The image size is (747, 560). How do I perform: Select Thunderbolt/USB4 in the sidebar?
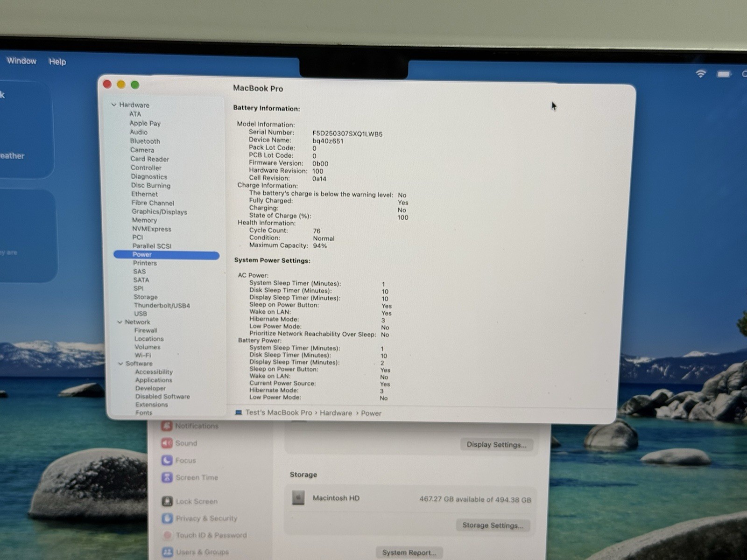[162, 306]
